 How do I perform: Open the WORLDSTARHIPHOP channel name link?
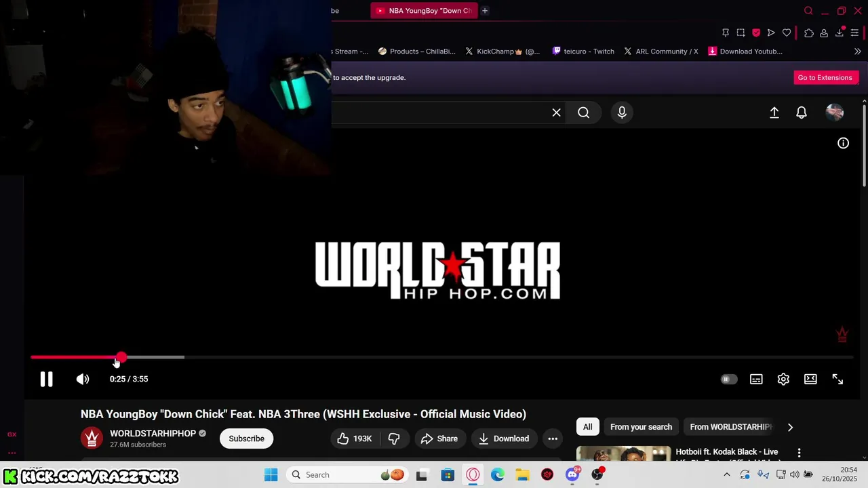coord(153,433)
